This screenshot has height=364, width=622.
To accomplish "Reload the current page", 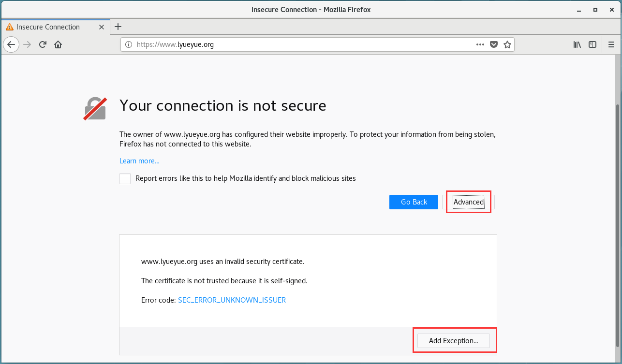I will pos(43,44).
